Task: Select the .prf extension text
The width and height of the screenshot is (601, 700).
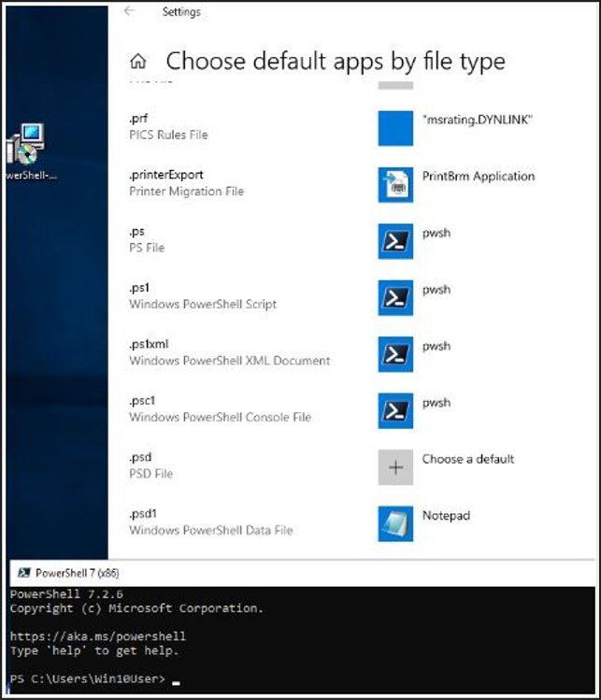Action: pos(138,119)
